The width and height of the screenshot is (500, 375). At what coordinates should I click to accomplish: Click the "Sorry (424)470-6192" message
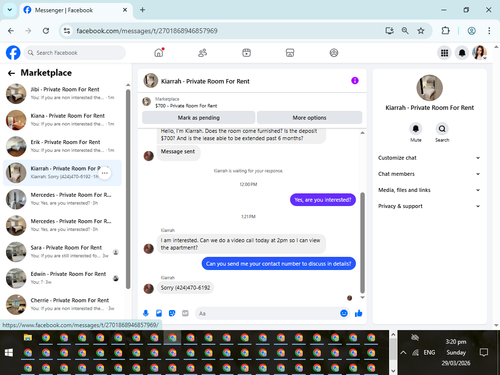[x=185, y=288]
